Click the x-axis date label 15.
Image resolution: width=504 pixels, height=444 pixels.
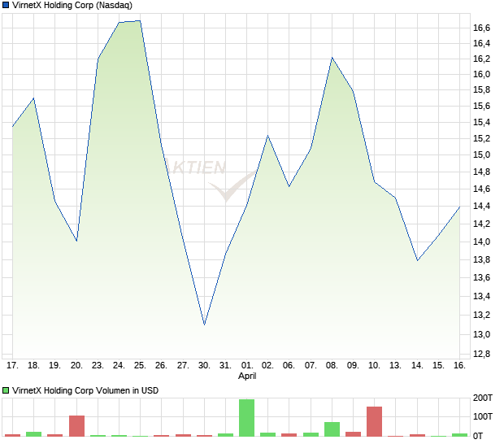(438, 365)
